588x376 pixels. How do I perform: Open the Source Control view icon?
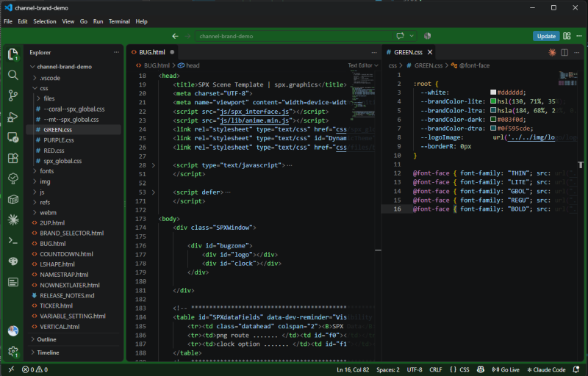12,96
